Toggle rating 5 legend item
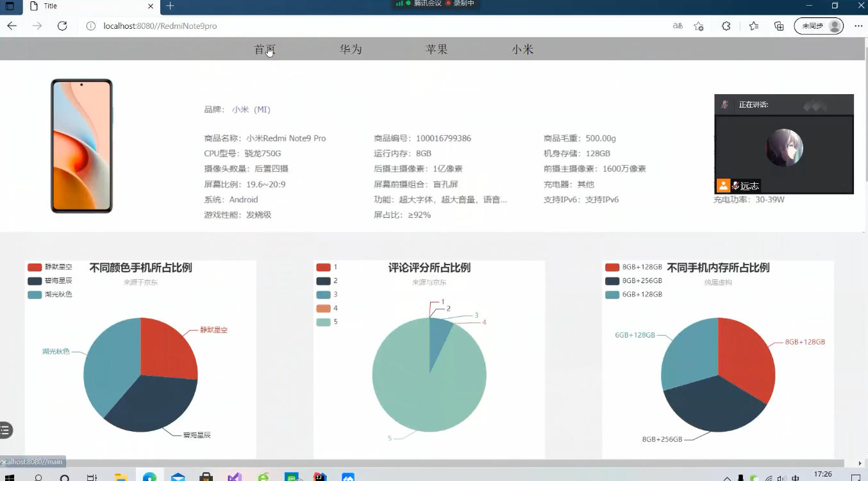Viewport: 868px width, 481px height. (327, 322)
